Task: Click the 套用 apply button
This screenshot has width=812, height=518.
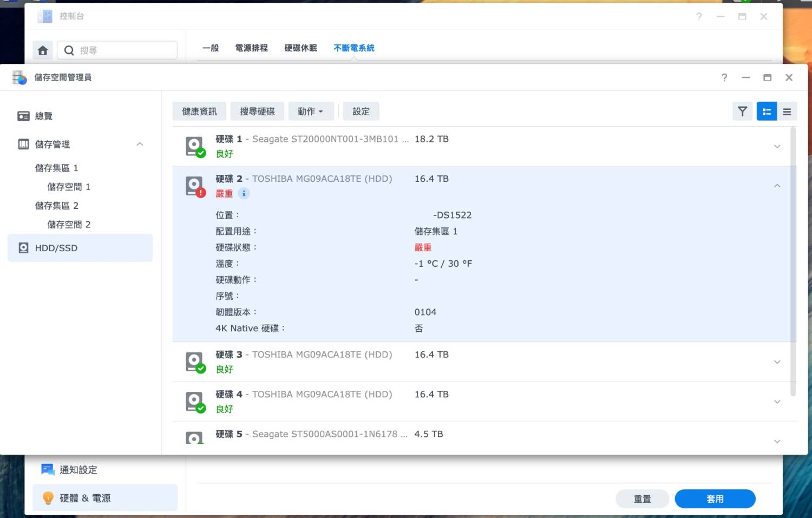Action: point(715,499)
